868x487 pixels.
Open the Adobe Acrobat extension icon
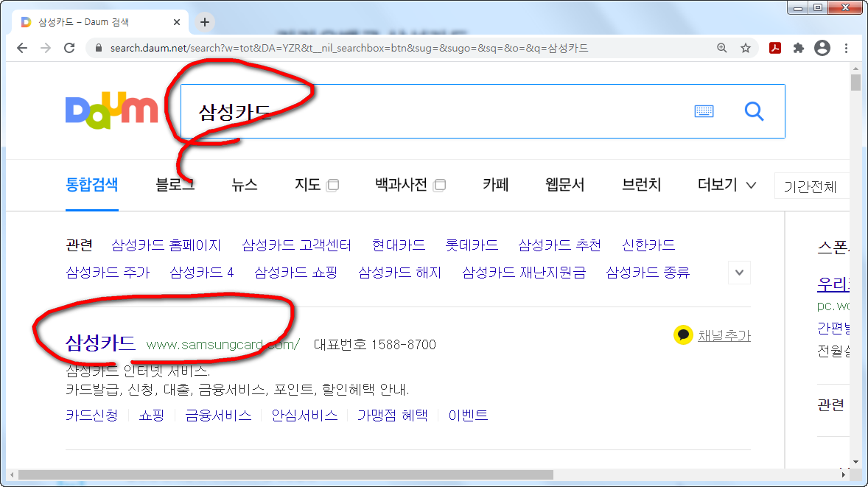pyautogui.click(x=775, y=48)
